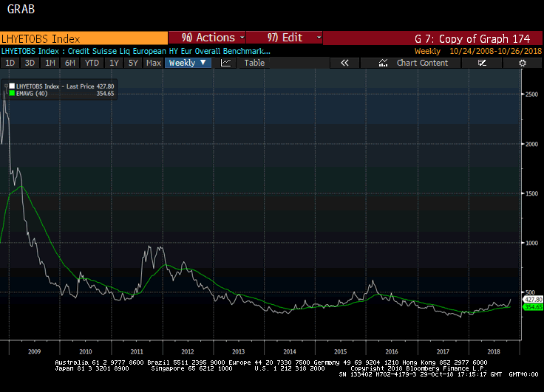The height and width of the screenshot is (392, 544).
Task: Open the annotate pencil edit icon
Action: point(483,63)
